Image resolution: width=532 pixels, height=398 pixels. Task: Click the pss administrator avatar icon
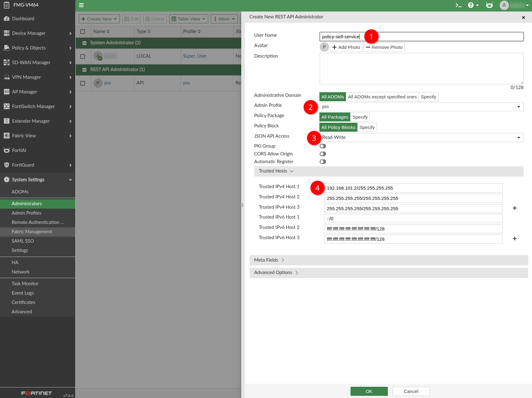(x=98, y=83)
